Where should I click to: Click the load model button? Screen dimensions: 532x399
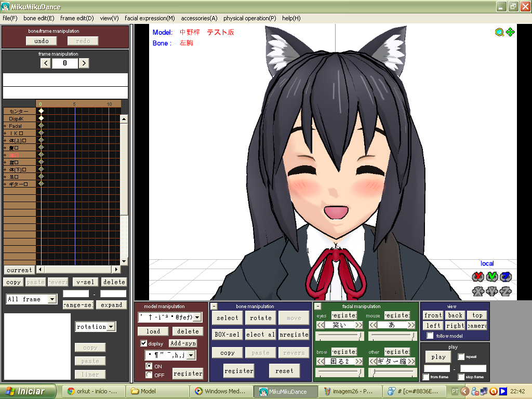[x=153, y=331]
